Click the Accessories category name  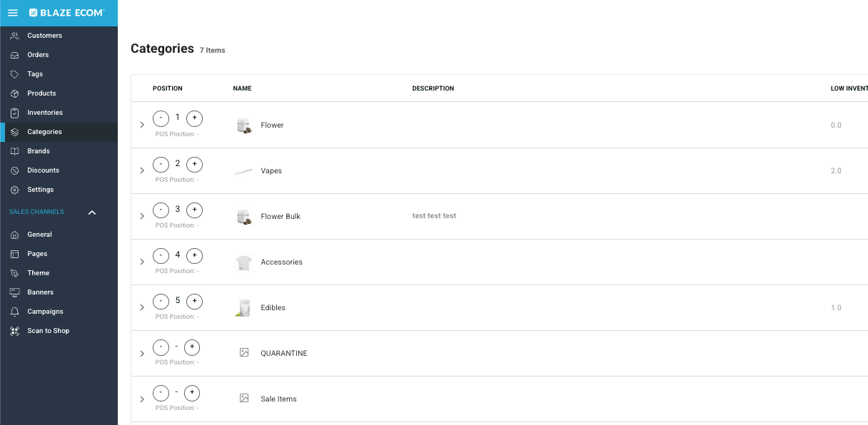[x=282, y=262]
